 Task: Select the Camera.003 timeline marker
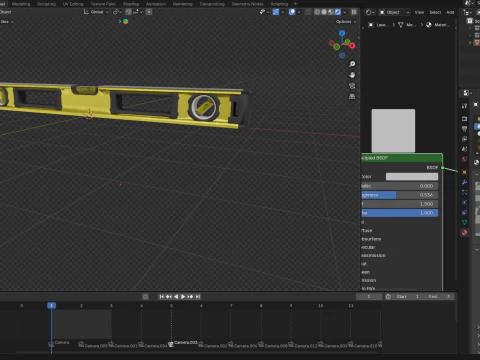(x=184, y=343)
